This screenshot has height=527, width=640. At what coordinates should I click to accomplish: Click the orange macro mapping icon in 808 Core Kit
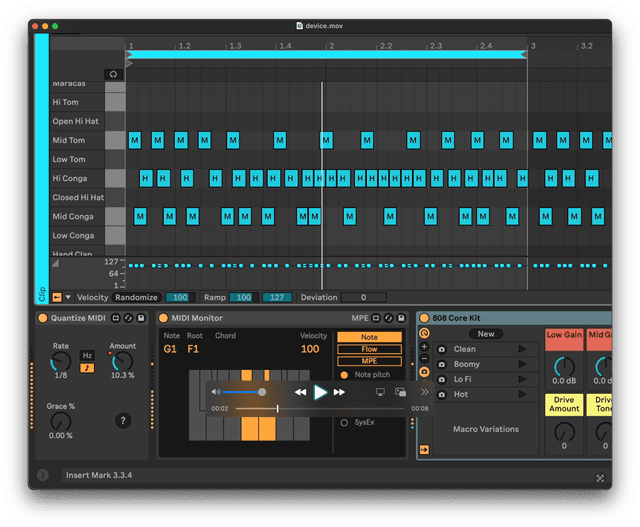tap(424, 334)
